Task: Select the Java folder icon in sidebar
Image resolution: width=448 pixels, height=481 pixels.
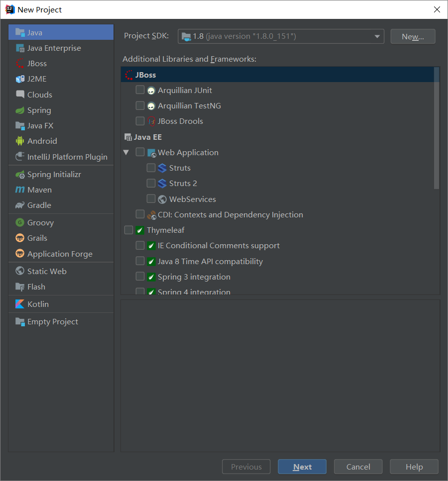Action: point(20,32)
